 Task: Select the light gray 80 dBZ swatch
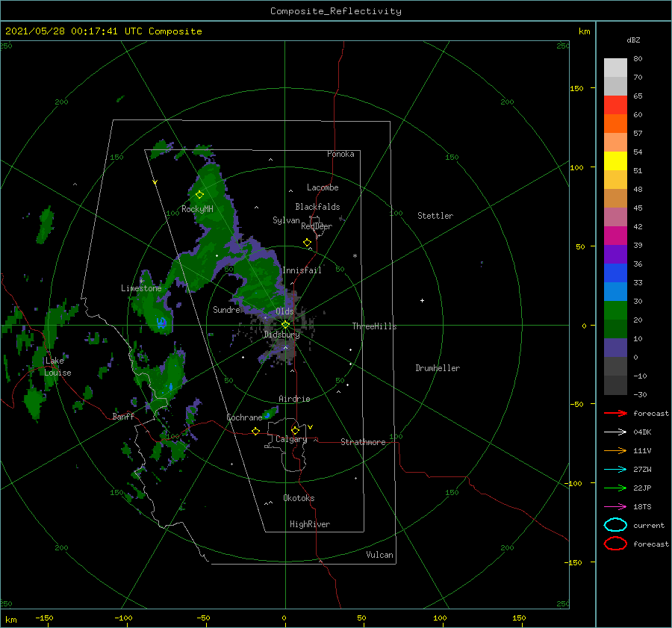coord(615,67)
